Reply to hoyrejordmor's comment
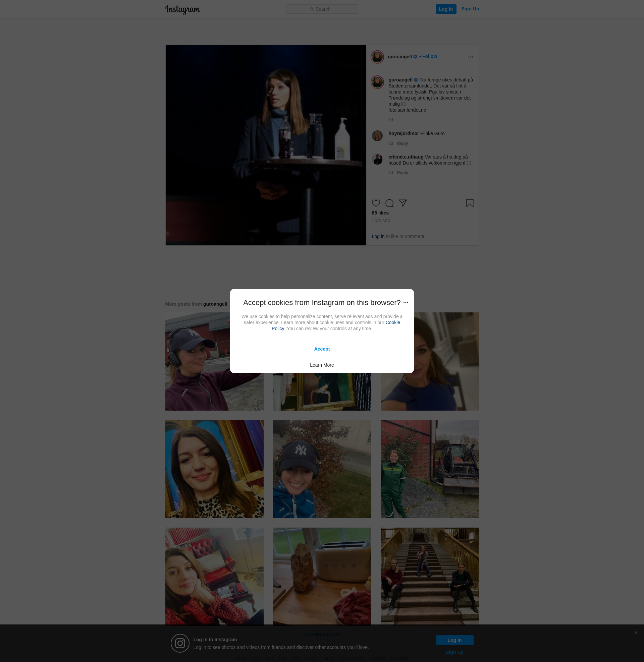The height and width of the screenshot is (662, 644). pyautogui.click(x=402, y=143)
